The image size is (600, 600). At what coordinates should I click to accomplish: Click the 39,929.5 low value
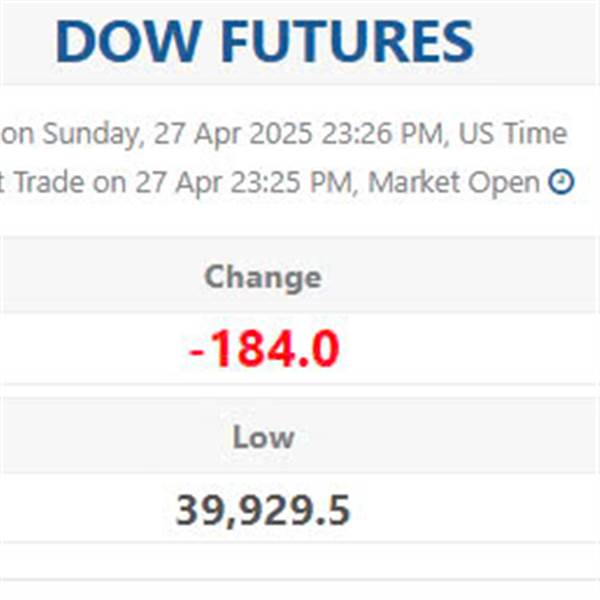[263, 510]
